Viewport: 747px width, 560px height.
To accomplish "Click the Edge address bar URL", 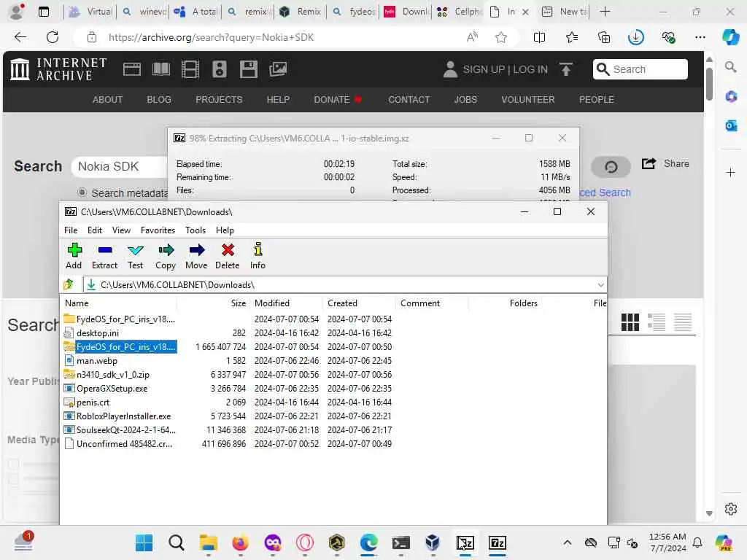I will point(211,37).
